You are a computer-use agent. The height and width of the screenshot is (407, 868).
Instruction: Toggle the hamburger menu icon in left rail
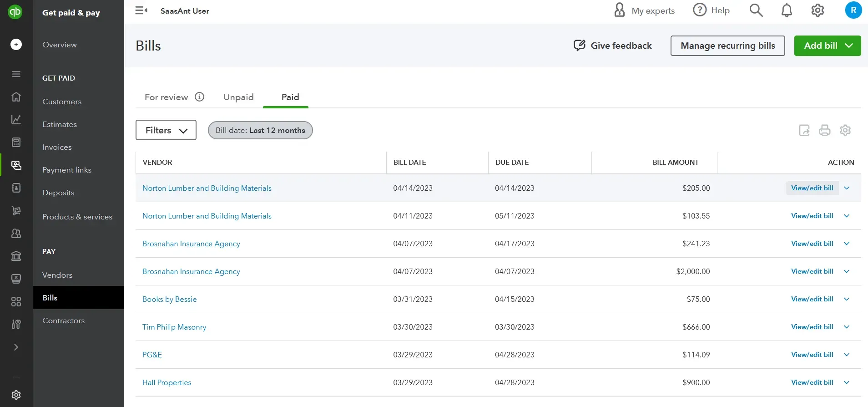(x=16, y=74)
